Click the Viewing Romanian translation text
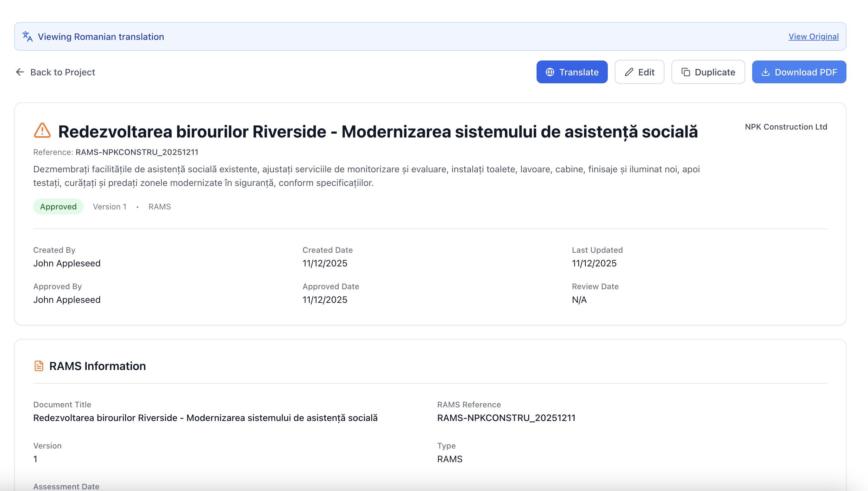 (x=101, y=37)
